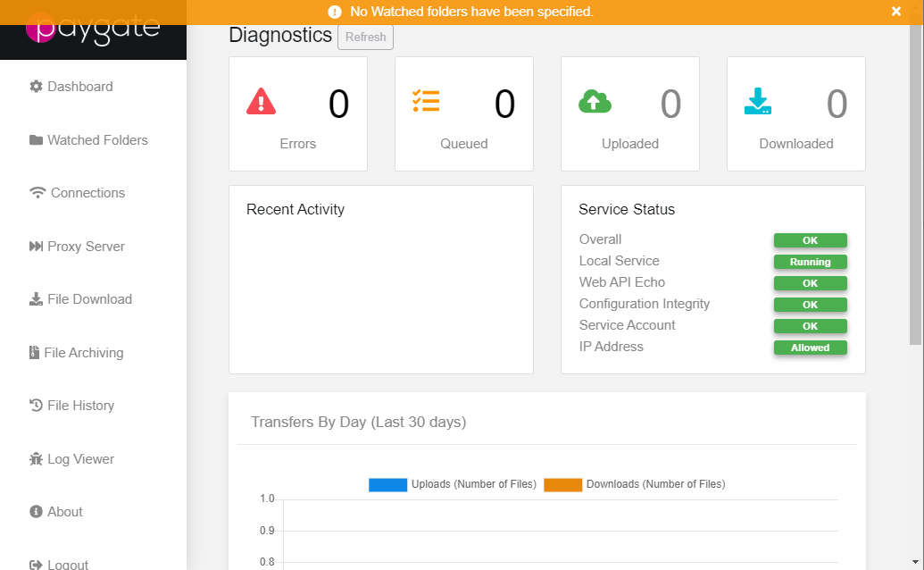Open Watched Folders page
The image size is (924, 570).
click(x=88, y=140)
